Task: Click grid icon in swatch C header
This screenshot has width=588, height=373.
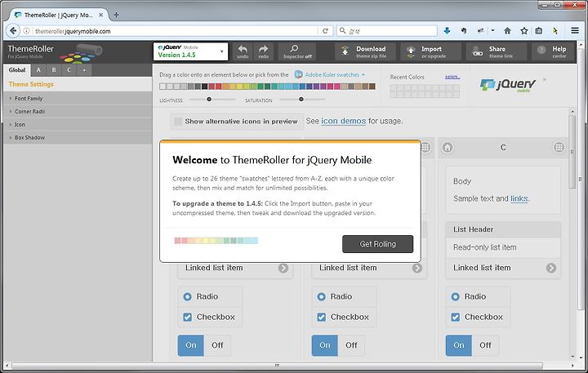Action: (559, 148)
